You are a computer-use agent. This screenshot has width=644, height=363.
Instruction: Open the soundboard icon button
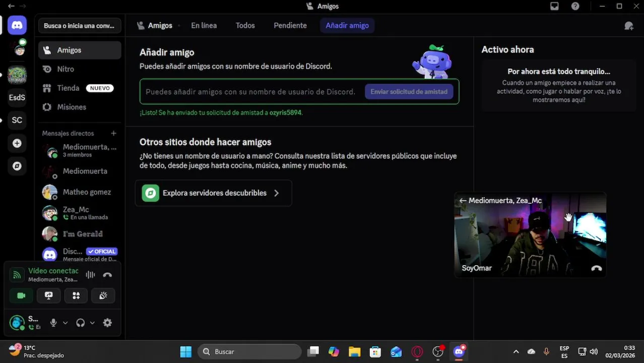click(103, 296)
